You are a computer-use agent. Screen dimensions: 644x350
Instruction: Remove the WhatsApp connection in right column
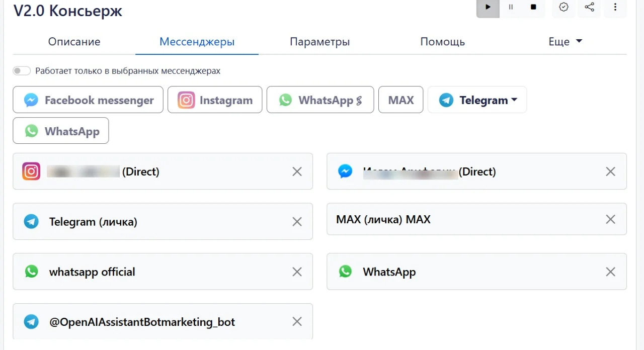point(610,272)
